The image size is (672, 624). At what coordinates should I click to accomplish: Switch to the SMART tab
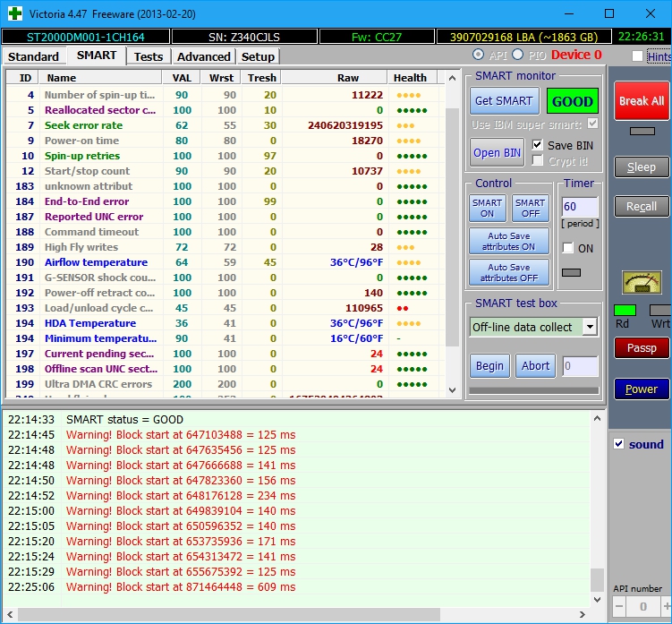pyautogui.click(x=97, y=56)
